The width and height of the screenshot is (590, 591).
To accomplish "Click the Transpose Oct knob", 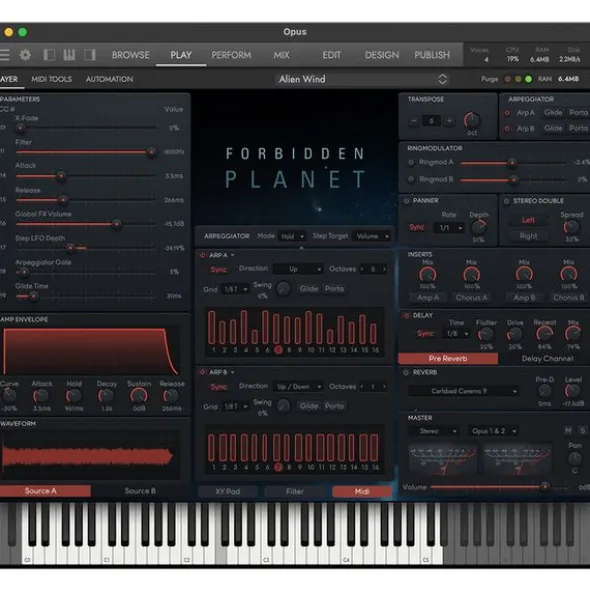I will click(472, 120).
